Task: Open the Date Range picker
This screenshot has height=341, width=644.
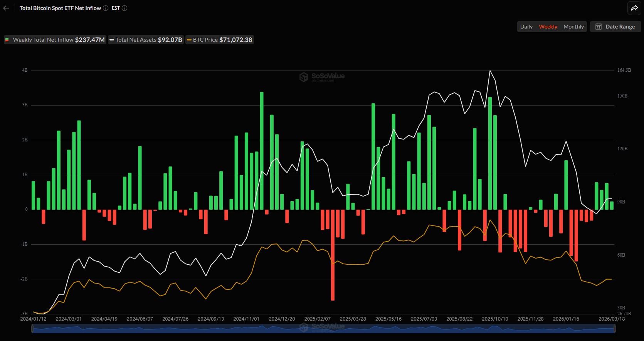Action: click(615, 27)
